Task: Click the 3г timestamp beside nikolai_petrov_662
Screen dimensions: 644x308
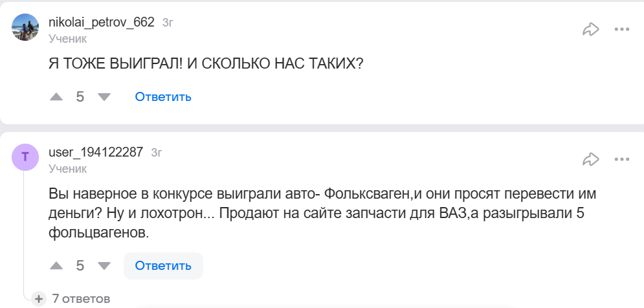Action: pyautogui.click(x=168, y=23)
